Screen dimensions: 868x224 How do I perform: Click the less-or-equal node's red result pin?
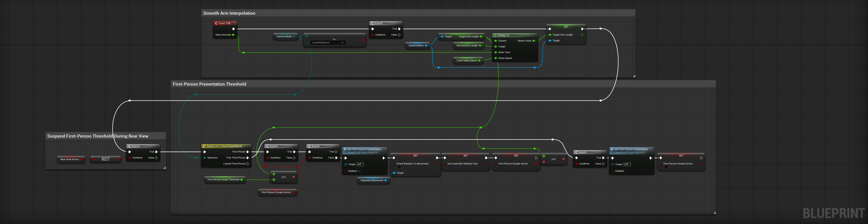pyautogui.click(x=294, y=177)
